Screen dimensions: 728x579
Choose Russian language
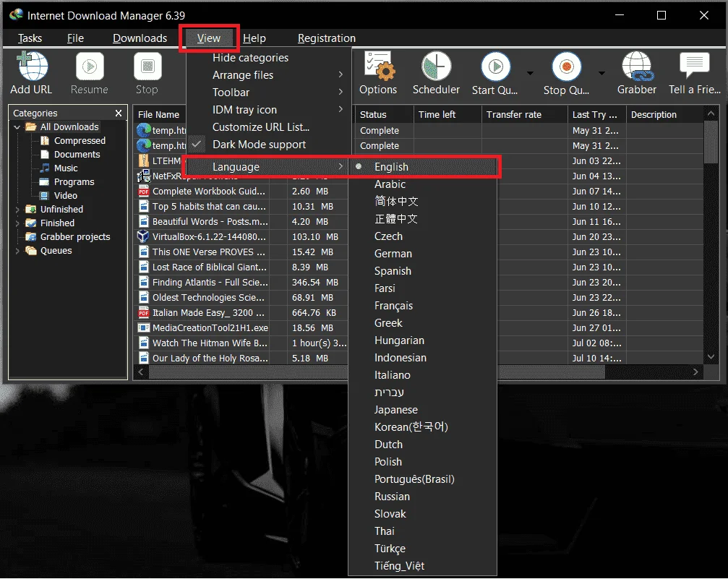point(392,497)
